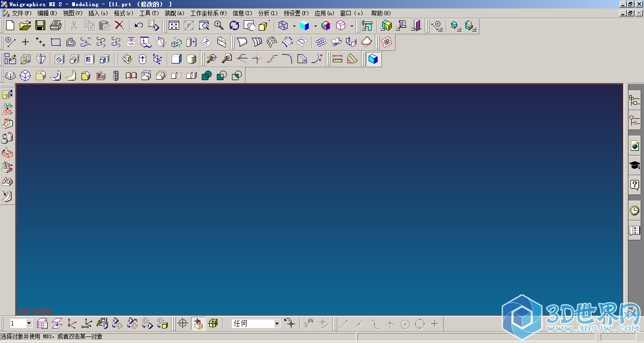The image size is (644, 343).
Task: Toggle the curve toolbar checkbox icon
Action: point(437,25)
